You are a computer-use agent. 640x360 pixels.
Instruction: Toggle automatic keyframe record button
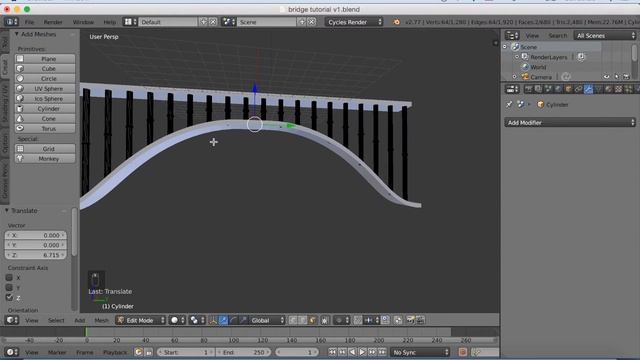pos(462,352)
